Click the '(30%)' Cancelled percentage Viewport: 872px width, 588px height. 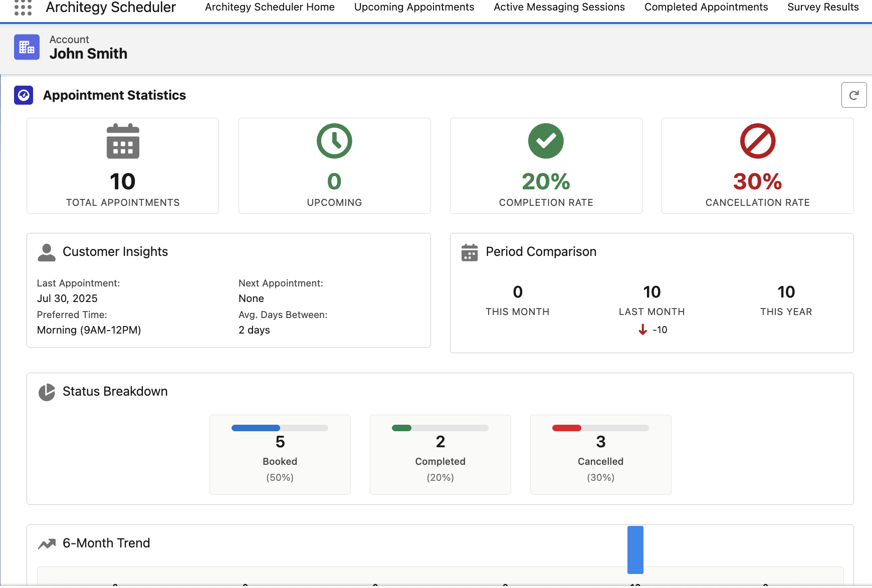pyautogui.click(x=600, y=477)
